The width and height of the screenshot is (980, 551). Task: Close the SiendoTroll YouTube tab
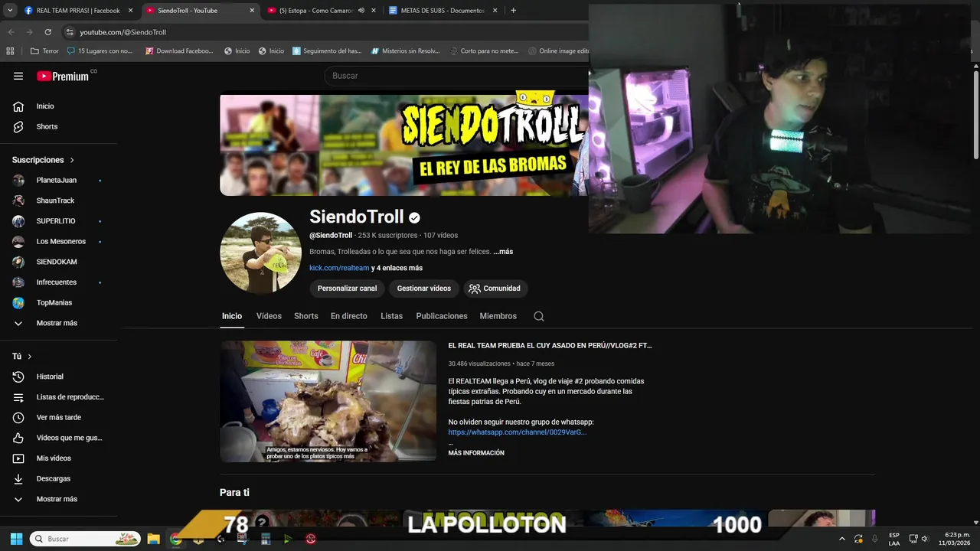coord(252,11)
